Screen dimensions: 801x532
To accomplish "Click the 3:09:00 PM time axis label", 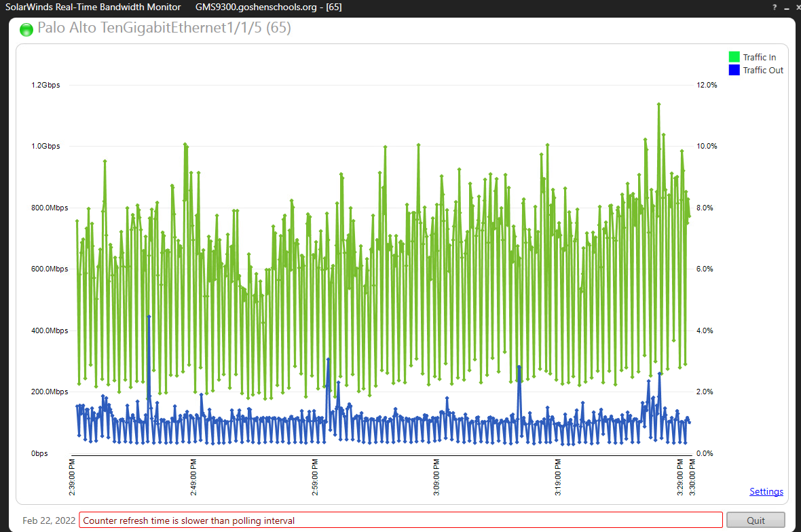I will 436,477.
